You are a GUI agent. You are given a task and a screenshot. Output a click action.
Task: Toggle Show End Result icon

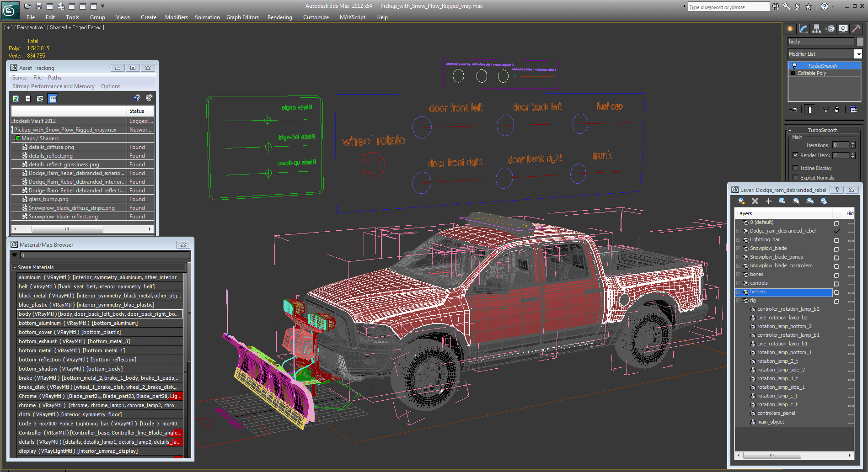[810, 110]
